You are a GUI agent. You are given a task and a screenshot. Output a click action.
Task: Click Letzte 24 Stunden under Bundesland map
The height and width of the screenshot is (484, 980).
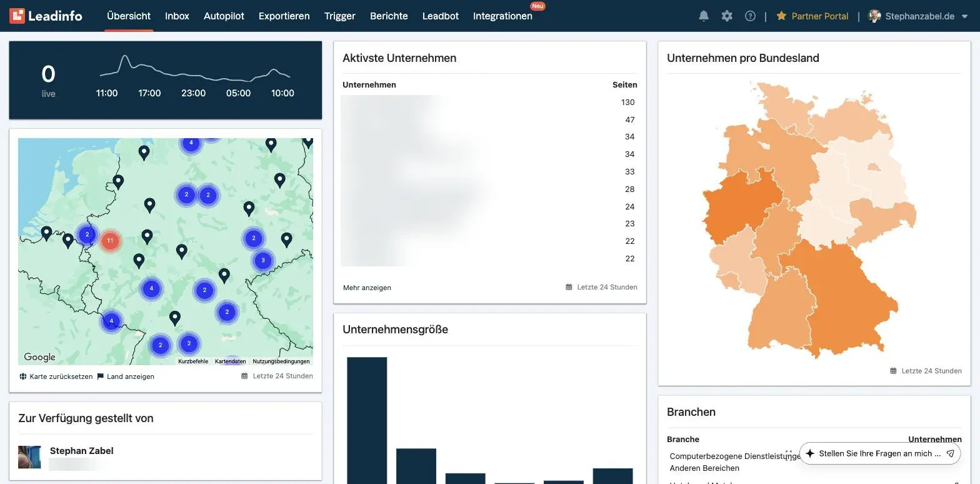click(x=931, y=371)
